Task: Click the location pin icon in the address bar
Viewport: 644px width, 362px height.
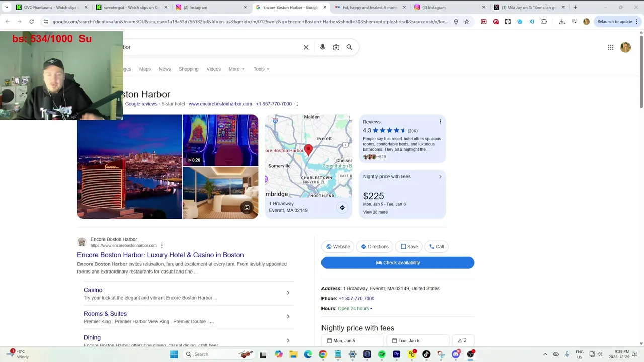Action: pyautogui.click(x=456, y=22)
